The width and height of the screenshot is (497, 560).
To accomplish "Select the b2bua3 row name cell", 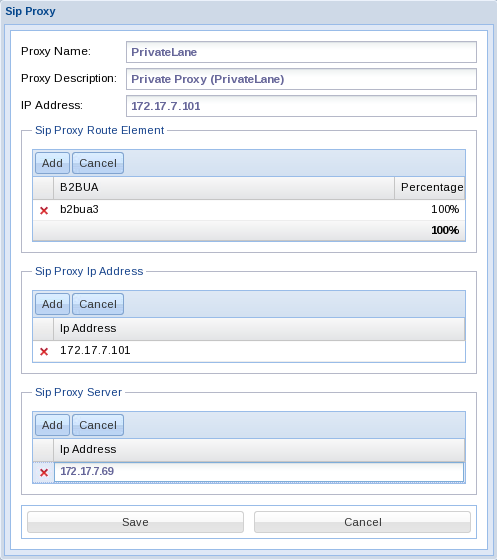I will pyautogui.click(x=224, y=210).
